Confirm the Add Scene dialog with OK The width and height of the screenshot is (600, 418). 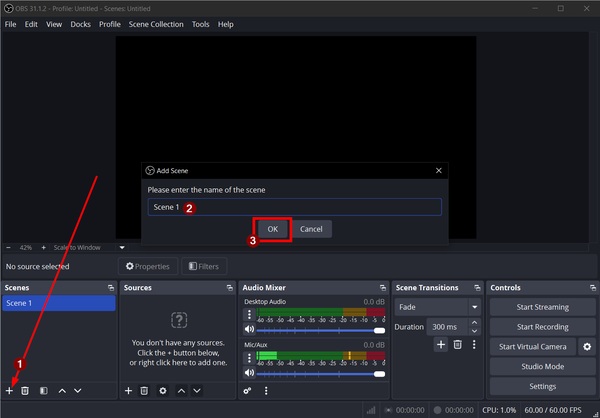coord(273,229)
